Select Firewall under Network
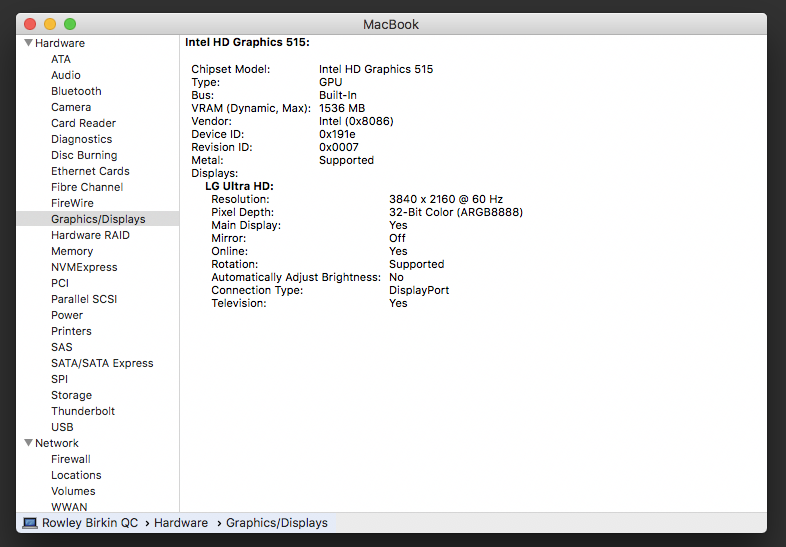 point(71,459)
